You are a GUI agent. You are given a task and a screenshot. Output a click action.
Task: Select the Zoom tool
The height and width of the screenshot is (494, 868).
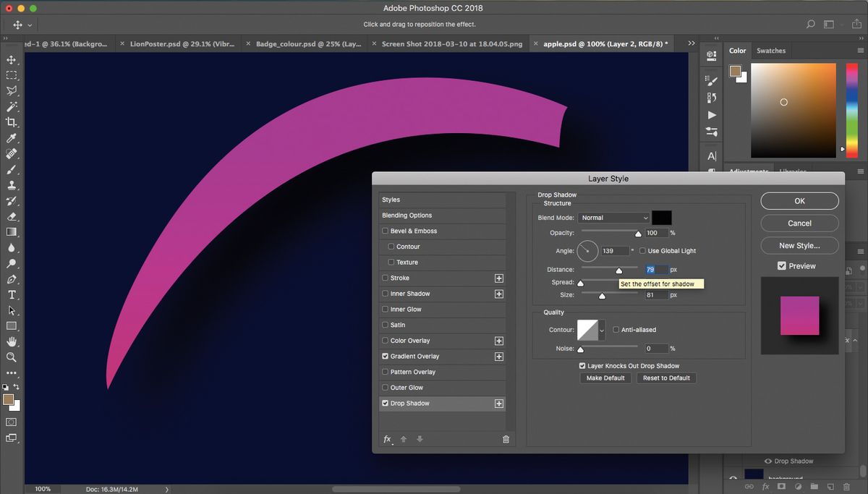point(12,358)
